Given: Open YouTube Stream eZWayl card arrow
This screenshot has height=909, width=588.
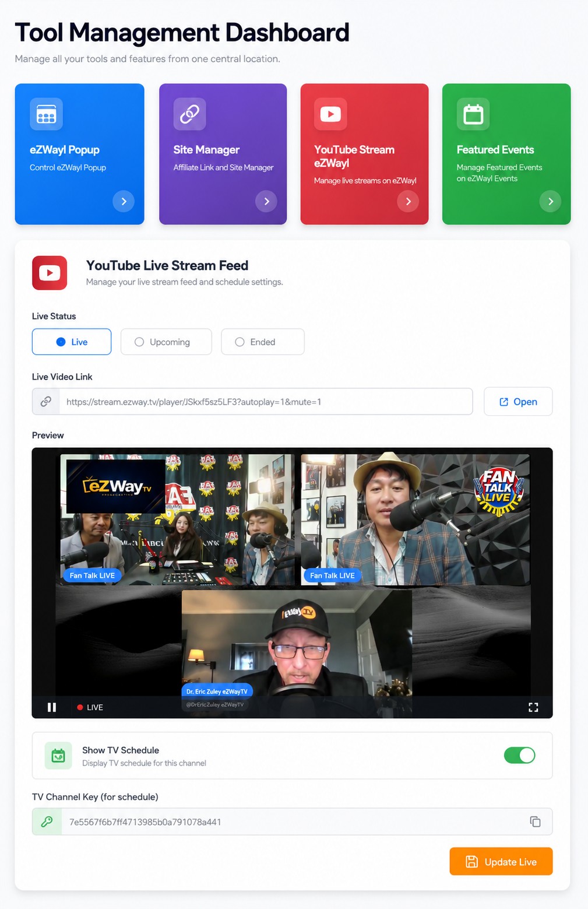Looking at the screenshot, I should click(x=408, y=201).
